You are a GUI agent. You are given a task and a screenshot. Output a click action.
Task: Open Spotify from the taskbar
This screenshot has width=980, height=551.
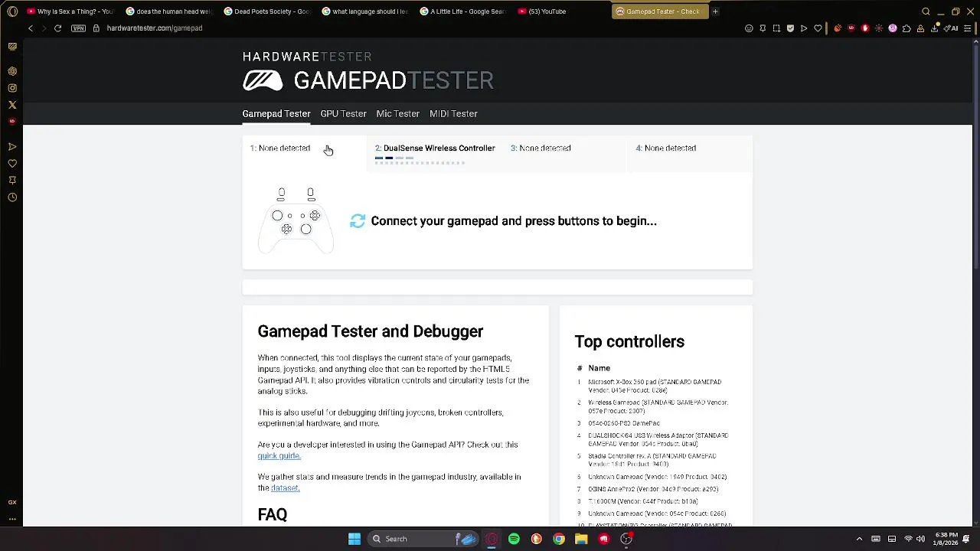pyautogui.click(x=514, y=539)
